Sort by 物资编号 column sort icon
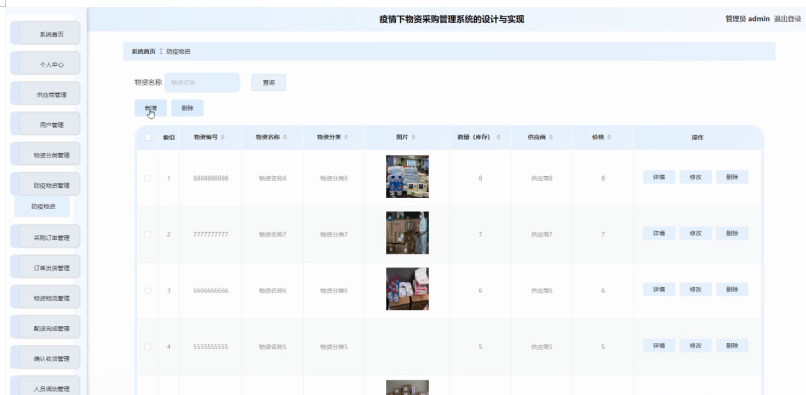The width and height of the screenshot is (806, 395). coord(223,137)
